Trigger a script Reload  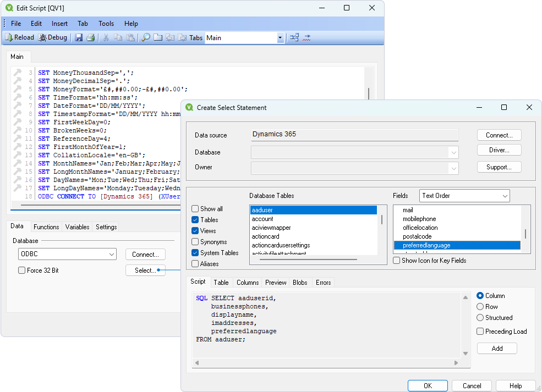point(19,37)
